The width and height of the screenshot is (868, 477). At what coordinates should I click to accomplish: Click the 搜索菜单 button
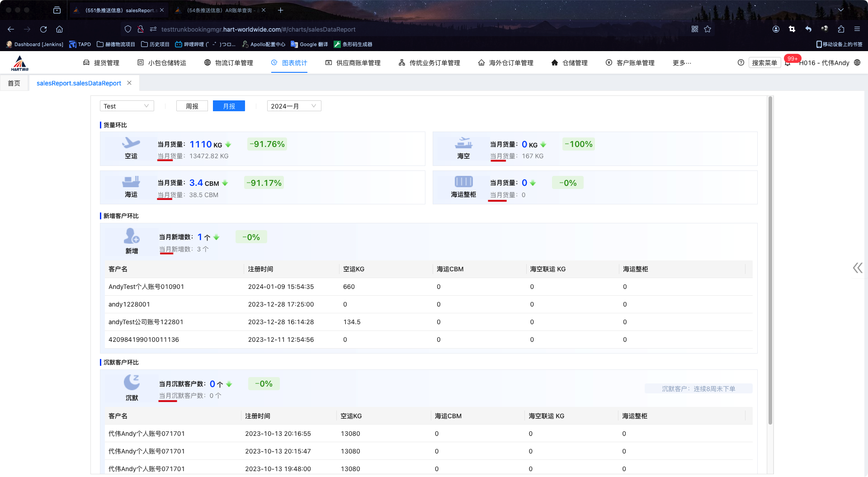point(764,63)
